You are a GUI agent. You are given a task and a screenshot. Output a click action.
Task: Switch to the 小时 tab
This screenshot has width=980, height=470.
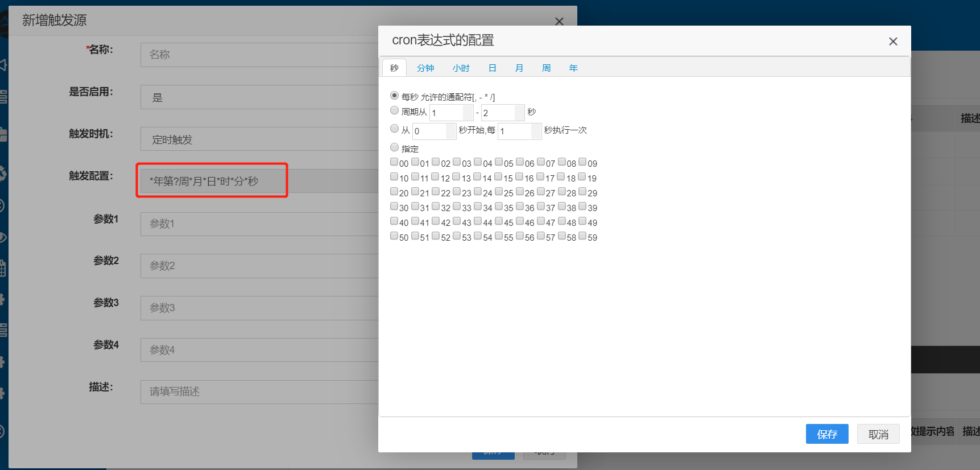pyautogui.click(x=461, y=68)
